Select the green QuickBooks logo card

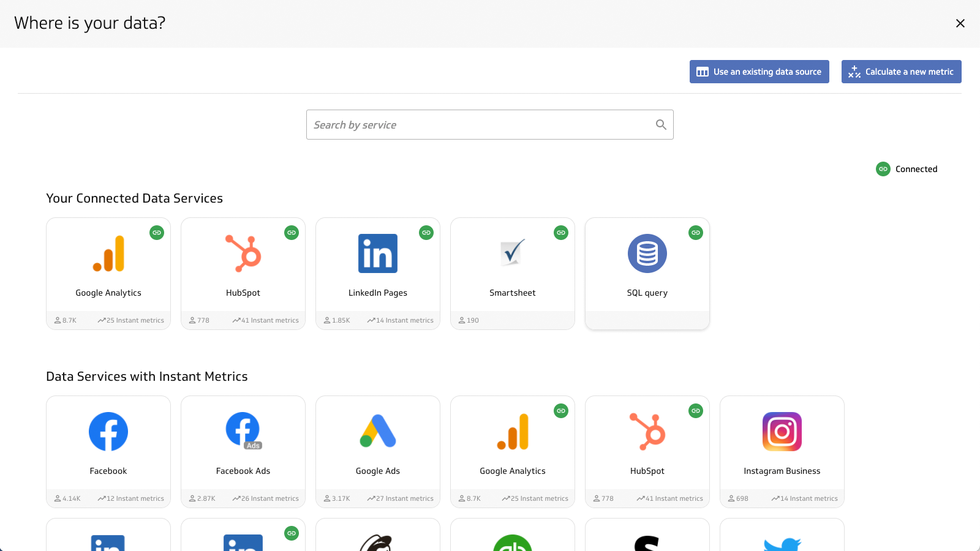tap(513, 535)
